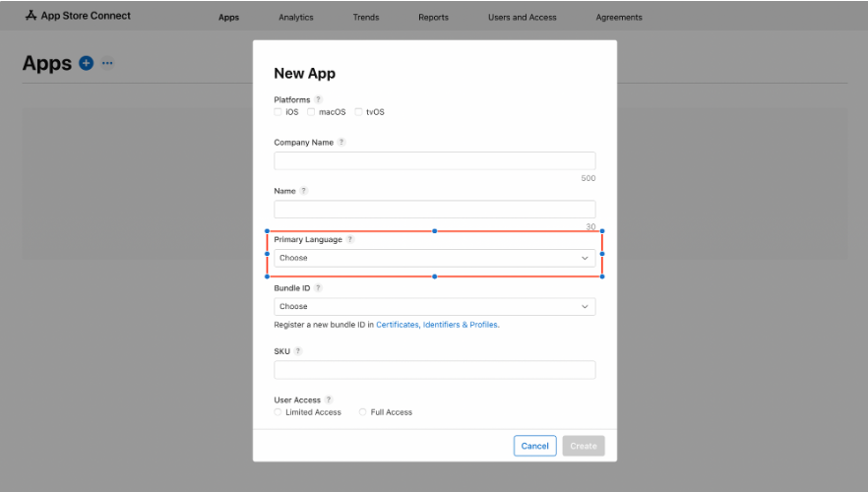This screenshot has height=492, width=868.
Task: Show help for Company Name field
Action: pos(341,142)
